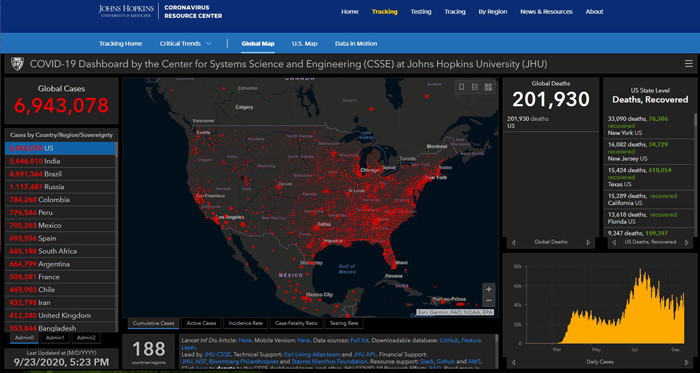Zoom in on map with plus button

tap(489, 289)
